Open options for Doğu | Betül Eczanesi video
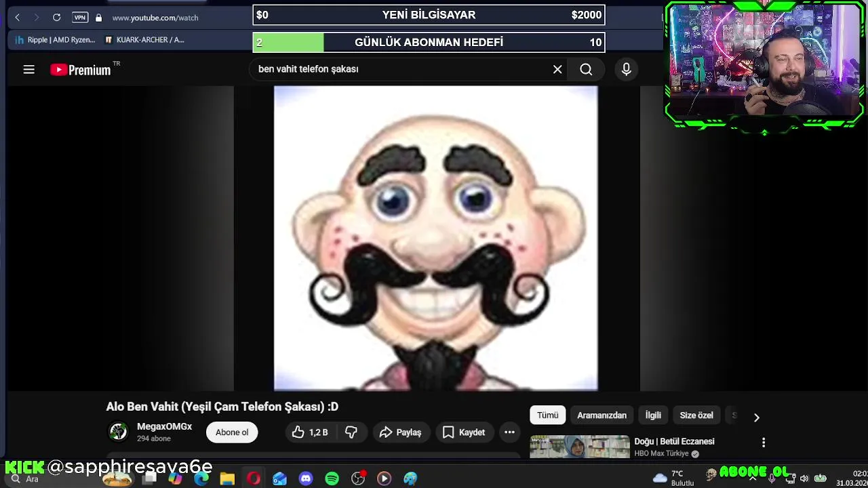 click(764, 443)
